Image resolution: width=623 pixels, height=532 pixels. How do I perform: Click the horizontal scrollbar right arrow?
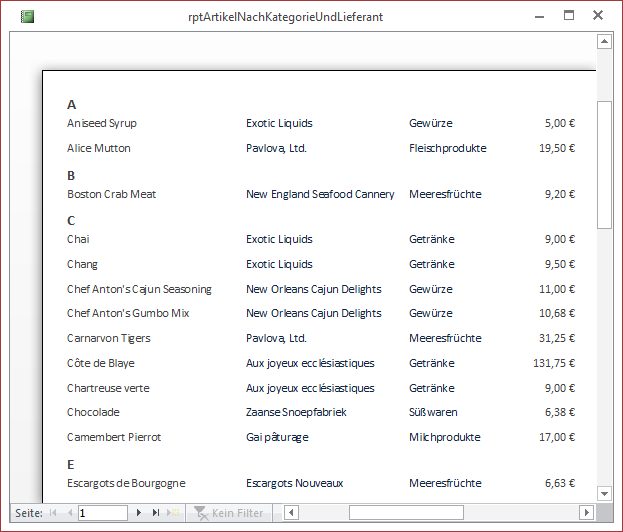(x=586, y=513)
